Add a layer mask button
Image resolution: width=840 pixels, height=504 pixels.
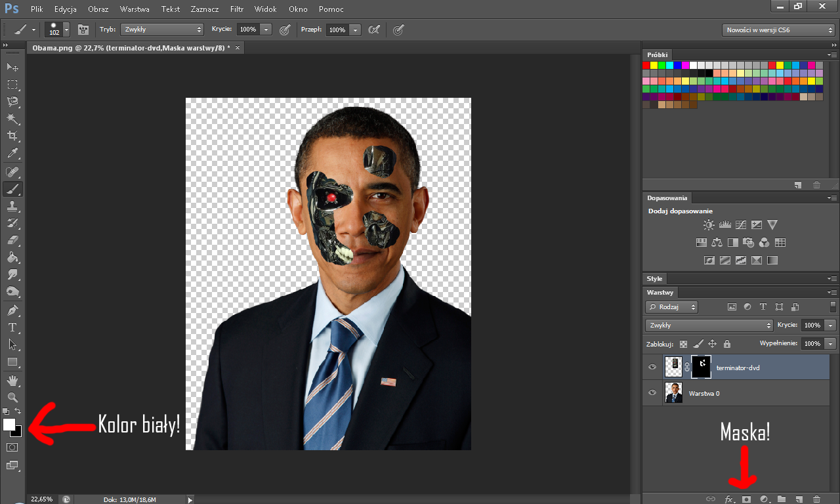[x=747, y=499]
